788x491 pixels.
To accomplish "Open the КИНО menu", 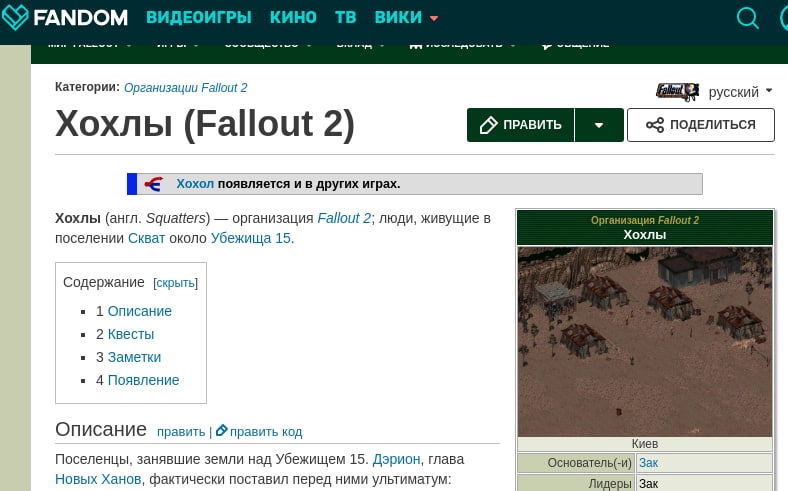I will coord(293,18).
